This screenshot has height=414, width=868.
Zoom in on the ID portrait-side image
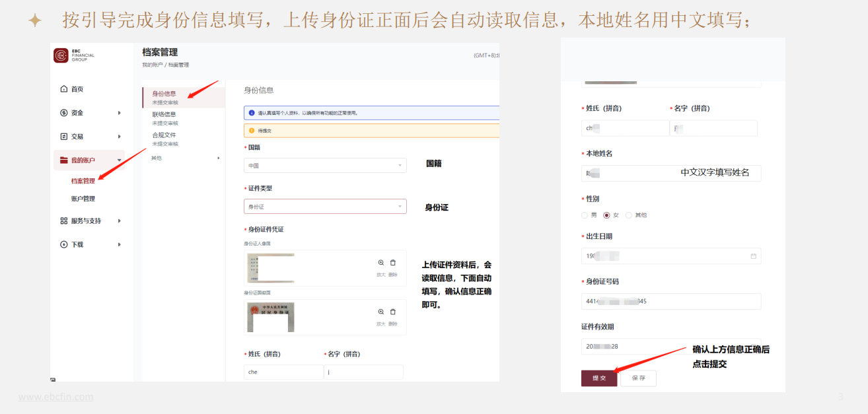(x=381, y=263)
